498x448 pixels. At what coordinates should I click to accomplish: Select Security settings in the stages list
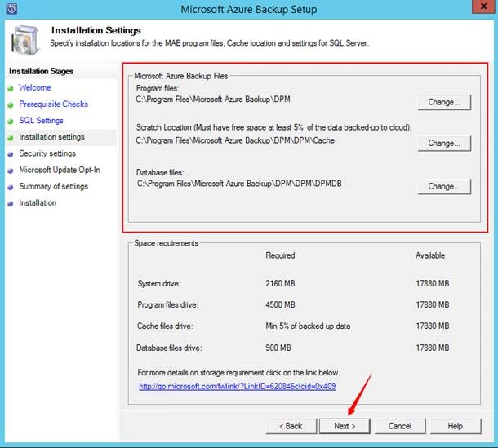(47, 153)
